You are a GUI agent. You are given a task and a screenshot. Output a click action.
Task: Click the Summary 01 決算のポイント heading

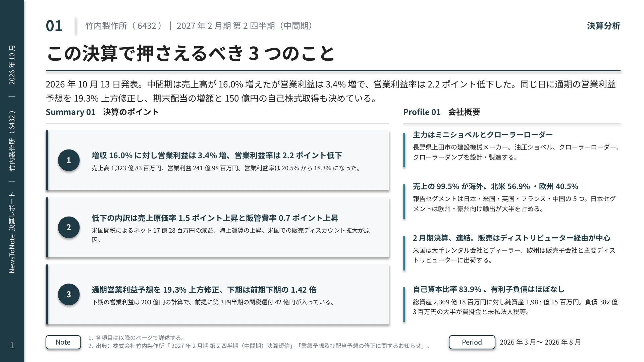coord(102,112)
